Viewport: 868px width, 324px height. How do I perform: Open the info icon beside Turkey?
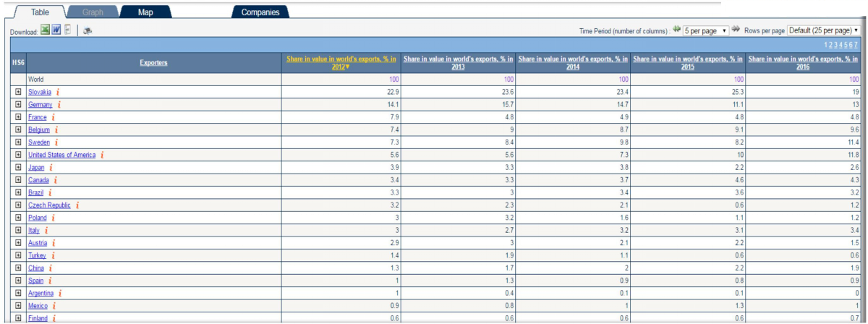[52, 255]
